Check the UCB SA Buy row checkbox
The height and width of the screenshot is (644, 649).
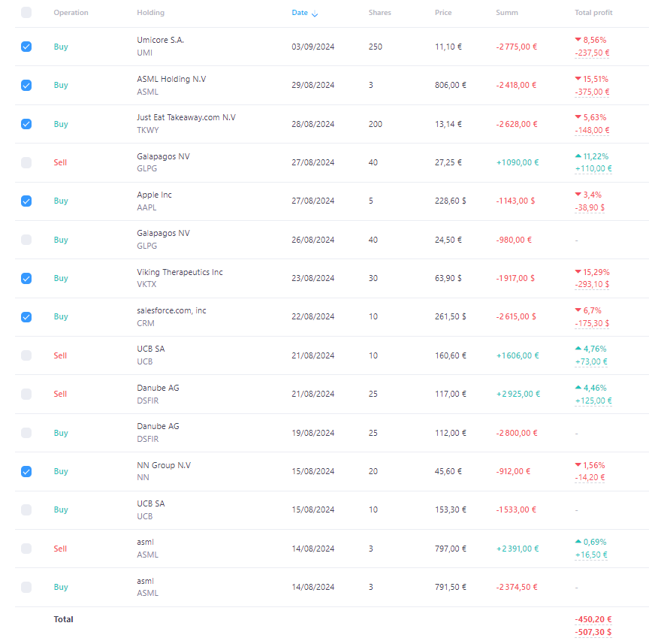tap(26, 509)
